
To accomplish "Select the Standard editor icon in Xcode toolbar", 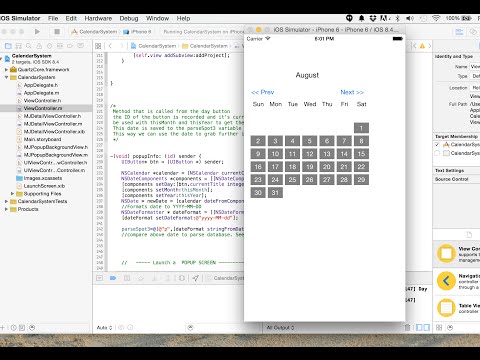I will click(x=459, y=32).
